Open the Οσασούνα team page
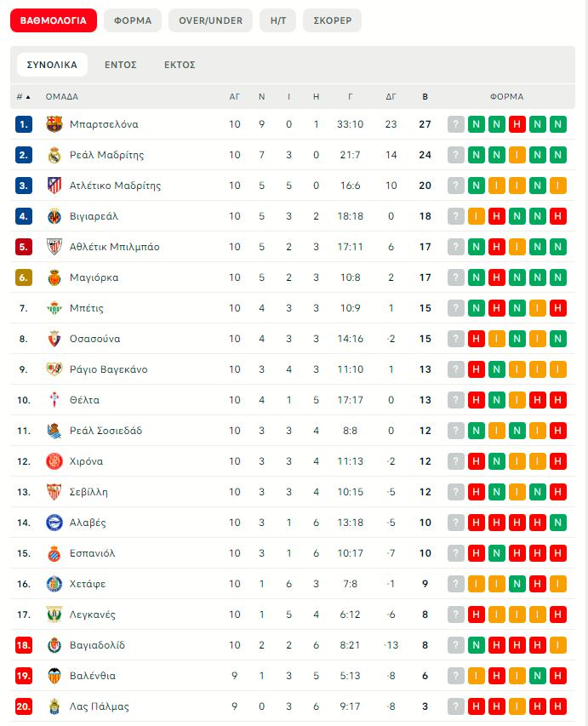588x726 pixels. [95, 339]
